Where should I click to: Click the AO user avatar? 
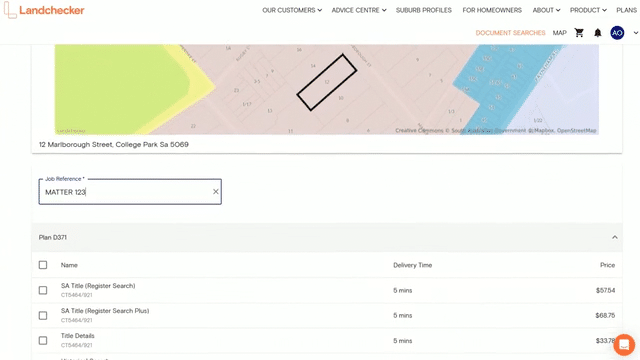click(617, 33)
